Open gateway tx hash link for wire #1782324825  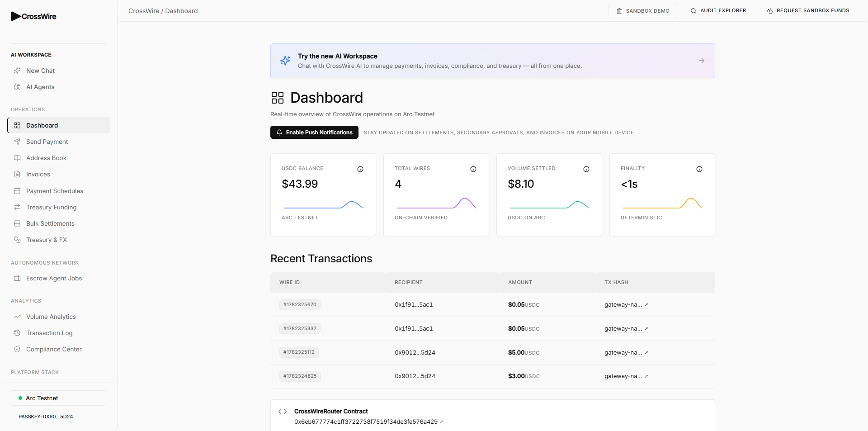[x=626, y=376]
